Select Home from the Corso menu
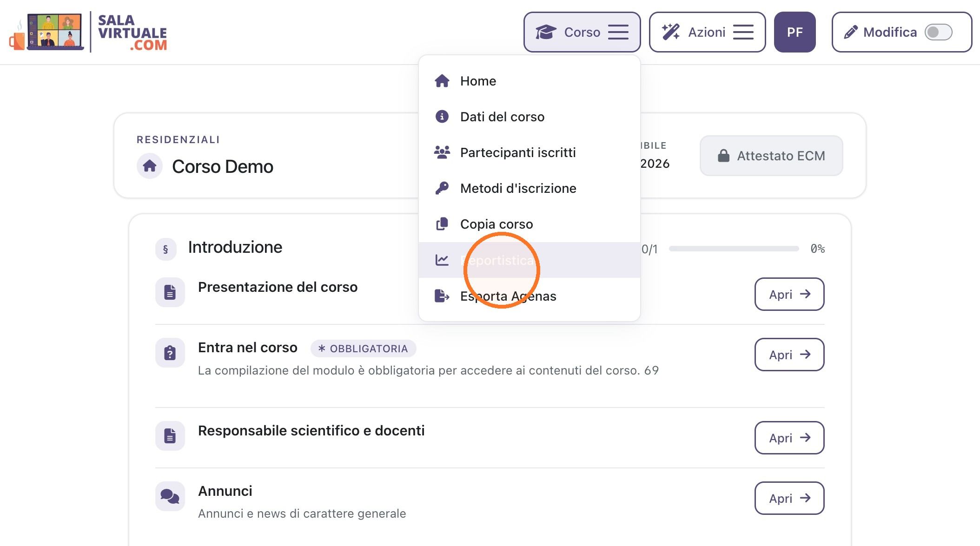 (530, 81)
